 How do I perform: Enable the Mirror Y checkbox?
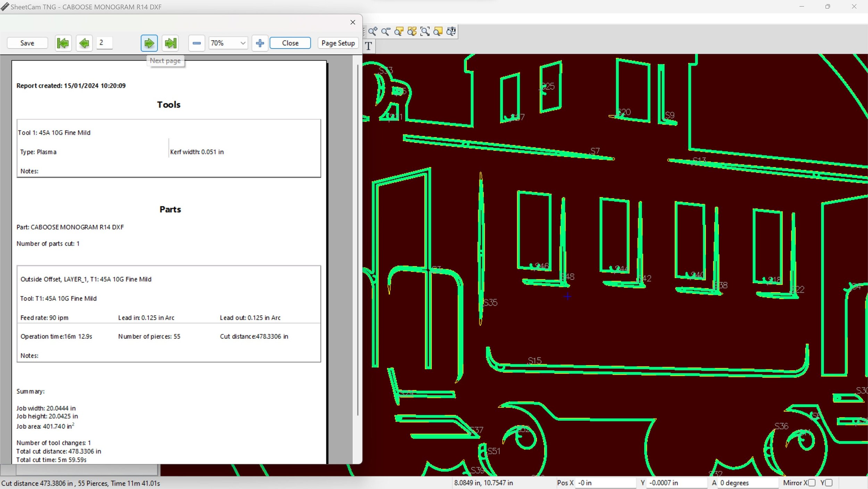coord(829,483)
